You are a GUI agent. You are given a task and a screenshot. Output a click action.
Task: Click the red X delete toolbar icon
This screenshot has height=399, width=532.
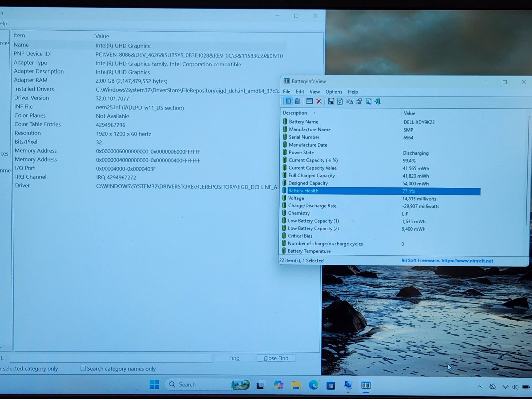click(x=319, y=101)
